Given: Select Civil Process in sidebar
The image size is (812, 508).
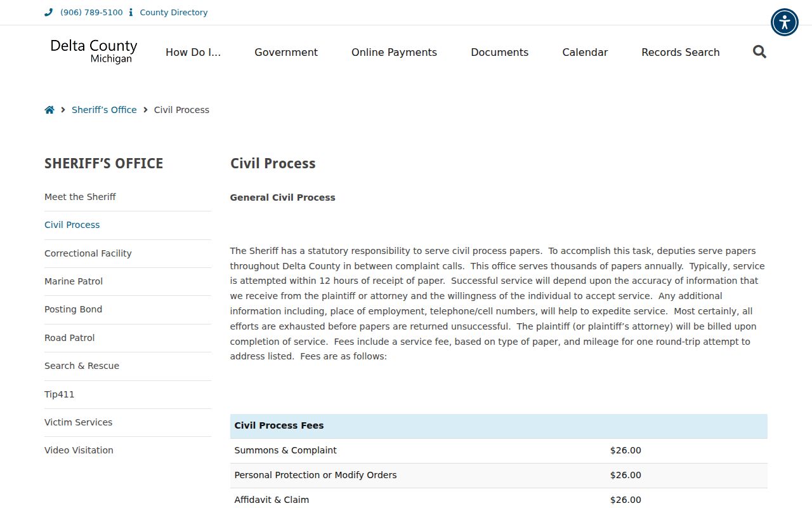Looking at the screenshot, I should tap(72, 225).
